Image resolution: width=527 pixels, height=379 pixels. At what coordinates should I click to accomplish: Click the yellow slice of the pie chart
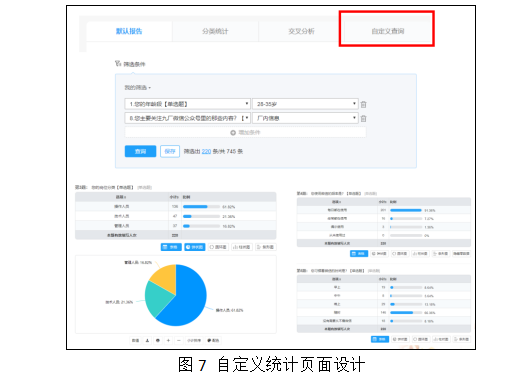tap(165, 277)
